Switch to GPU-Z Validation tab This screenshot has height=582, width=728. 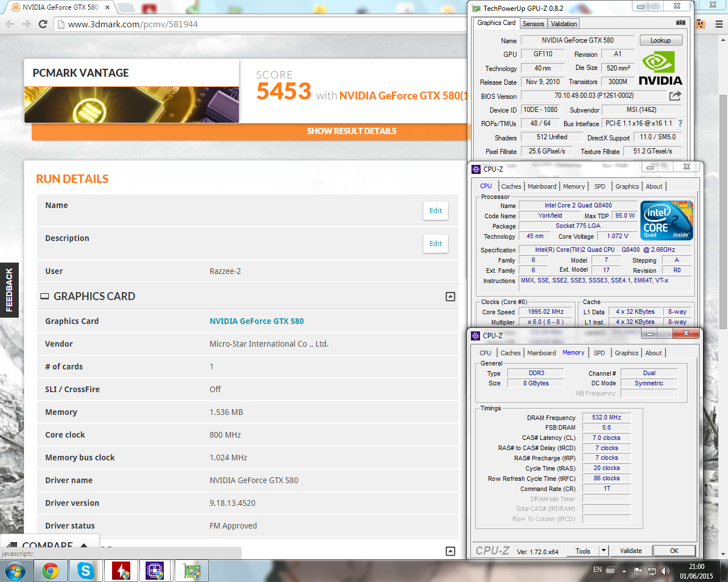pyautogui.click(x=564, y=24)
